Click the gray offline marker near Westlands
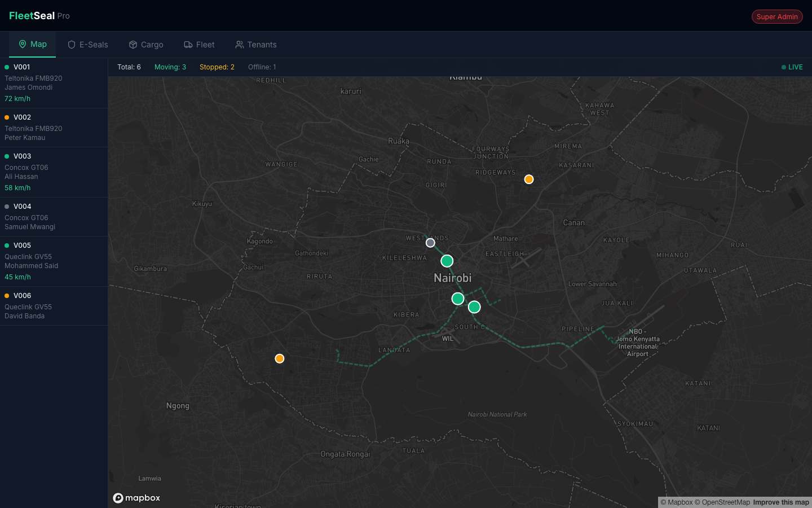This screenshot has width=812, height=508. point(430,243)
